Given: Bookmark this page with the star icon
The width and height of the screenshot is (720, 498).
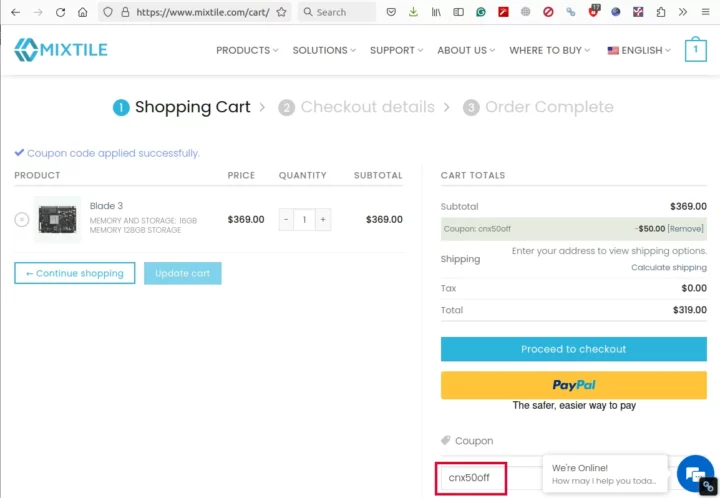Looking at the screenshot, I should [x=281, y=13].
